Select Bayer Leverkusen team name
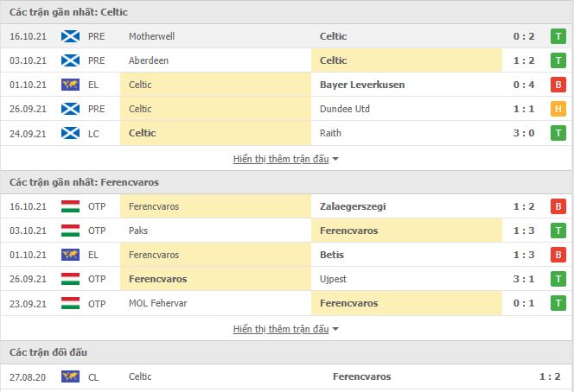 click(x=362, y=85)
